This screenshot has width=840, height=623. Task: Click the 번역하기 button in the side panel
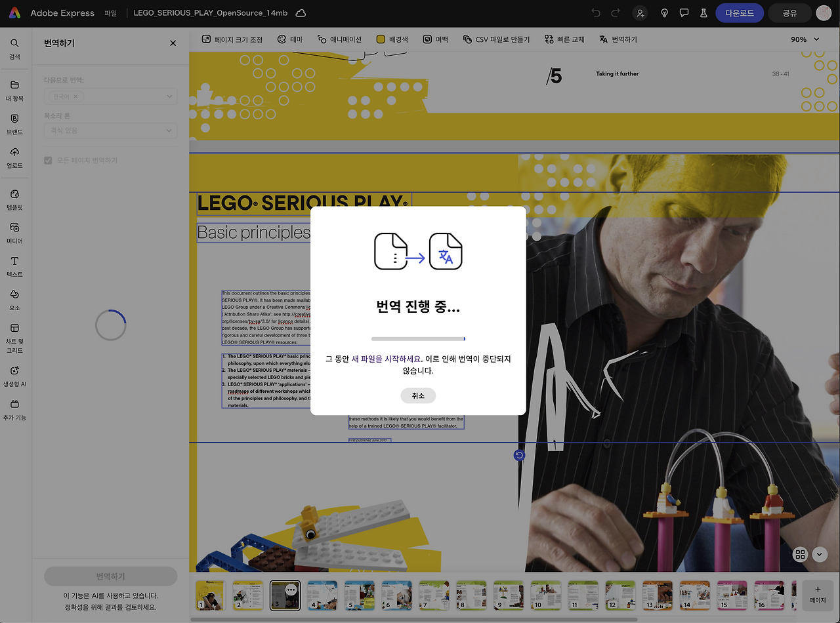[x=111, y=576]
